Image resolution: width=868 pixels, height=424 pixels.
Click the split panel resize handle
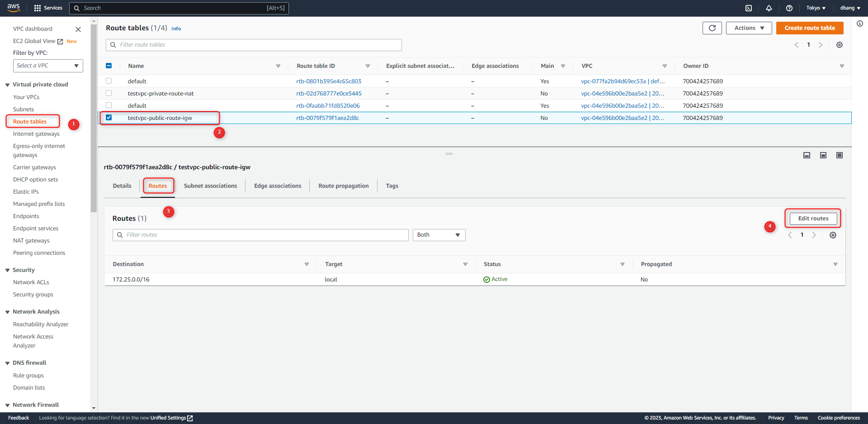click(449, 154)
